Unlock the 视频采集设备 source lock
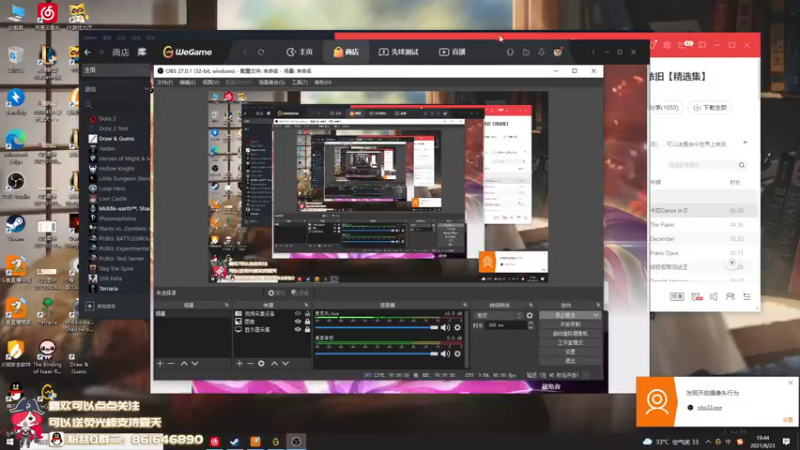This screenshot has width=800, height=450. click(x=307, y=314)
